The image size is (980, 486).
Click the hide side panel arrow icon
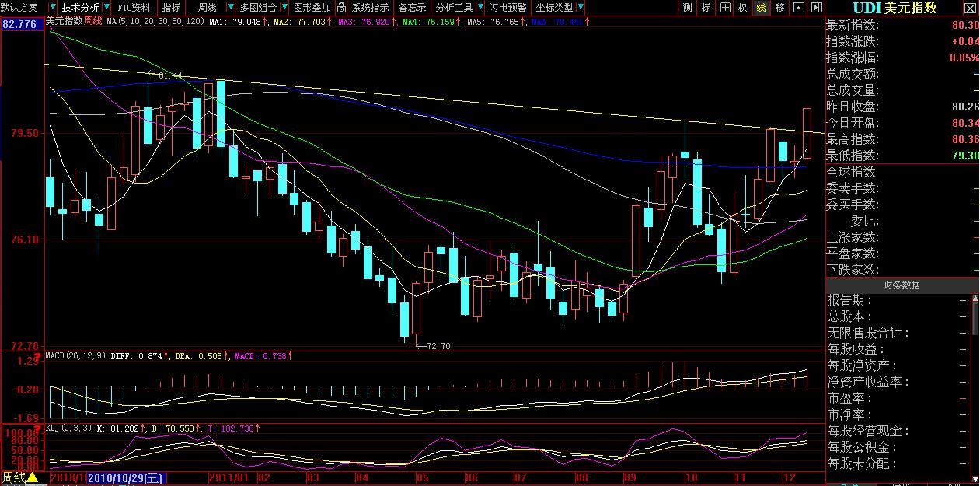[x=816, y=8]
